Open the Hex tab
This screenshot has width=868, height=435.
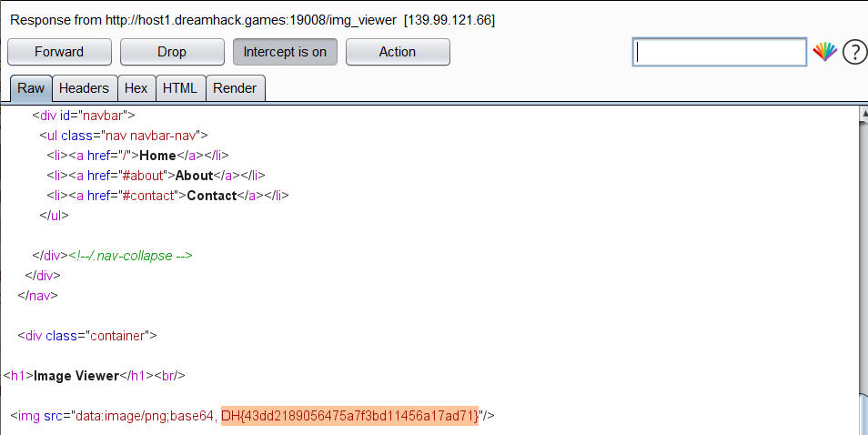[136, 88]
